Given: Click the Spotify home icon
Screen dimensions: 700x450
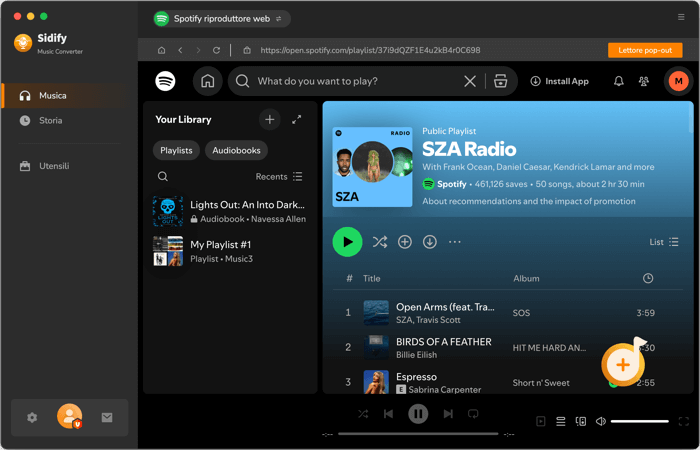Looking at the screenshot, I should pos(208,81).
